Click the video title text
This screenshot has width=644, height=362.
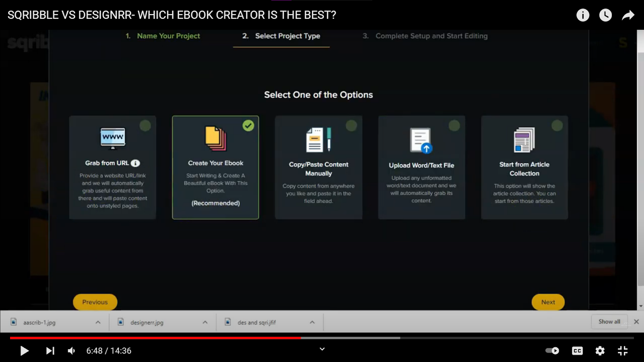pyautogui.click(x=172, y=15)
